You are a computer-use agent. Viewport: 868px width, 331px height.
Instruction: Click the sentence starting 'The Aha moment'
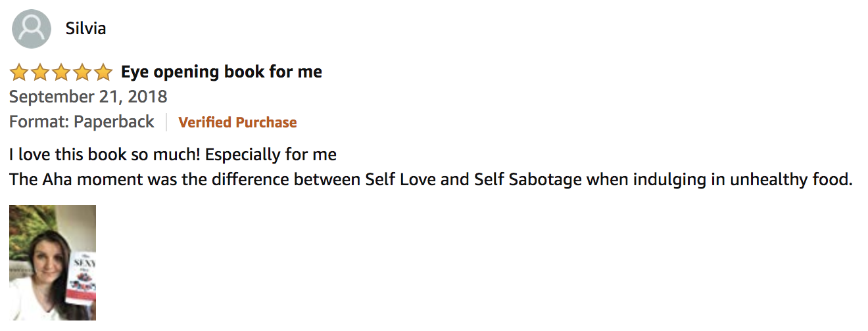(431, 180)
